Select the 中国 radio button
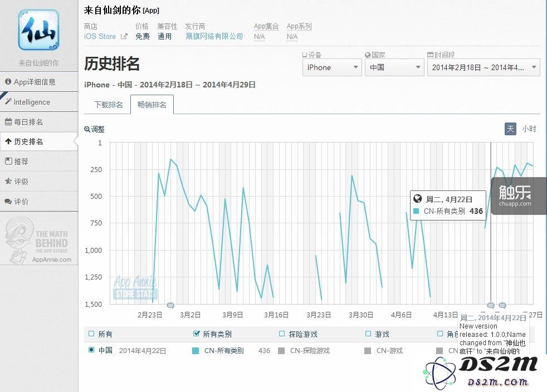 (91, 350)
